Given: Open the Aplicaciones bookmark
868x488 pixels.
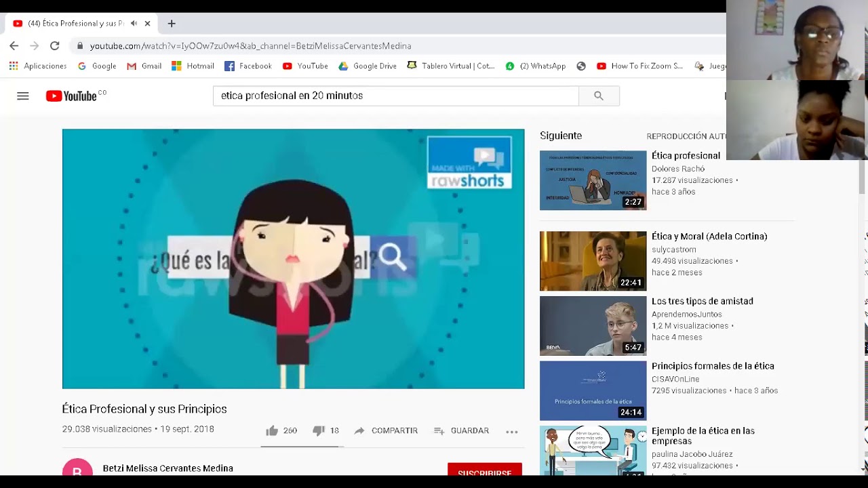Looking at the screenshot, I should click(x=38, y=66).
